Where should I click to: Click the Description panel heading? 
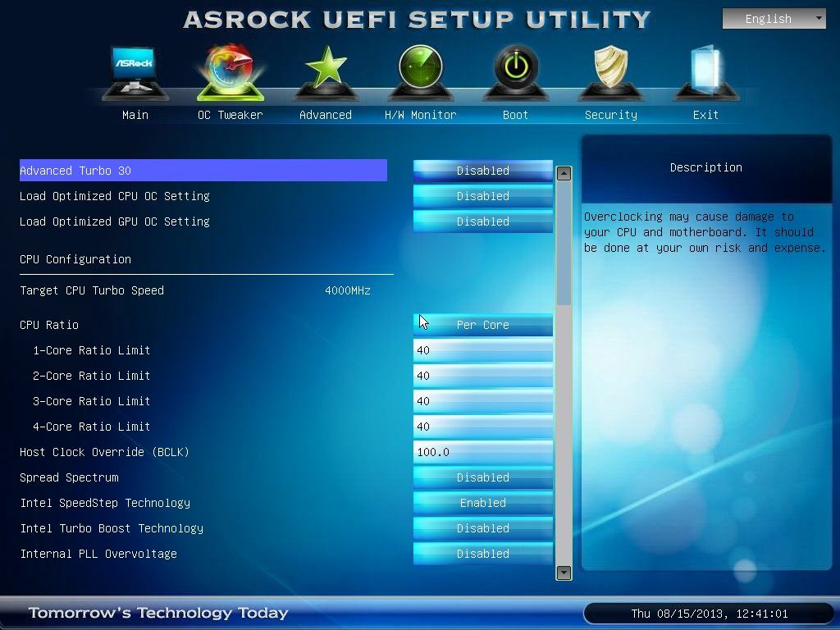point(706,167)
